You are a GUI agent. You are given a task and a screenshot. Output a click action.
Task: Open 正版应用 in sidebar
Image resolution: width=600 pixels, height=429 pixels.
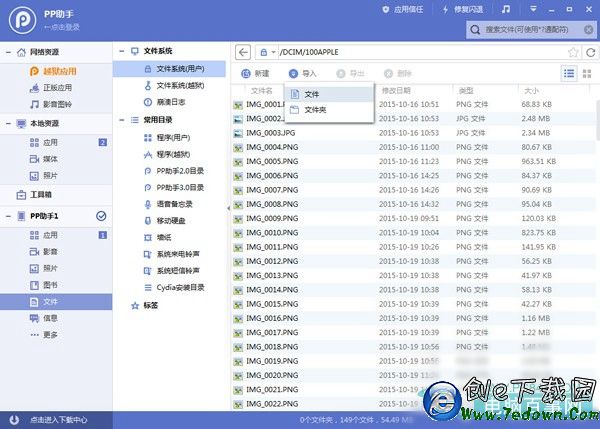pos(51,88)
